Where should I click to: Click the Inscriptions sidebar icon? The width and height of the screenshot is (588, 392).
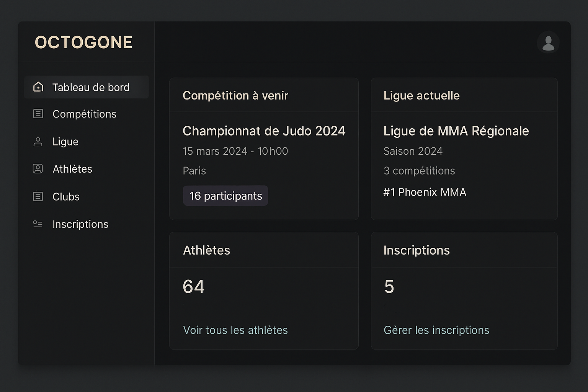[38, 224]
